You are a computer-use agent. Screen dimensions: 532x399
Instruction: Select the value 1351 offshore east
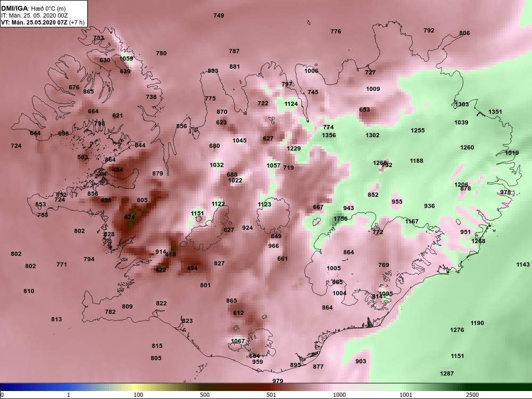point(495,112)
